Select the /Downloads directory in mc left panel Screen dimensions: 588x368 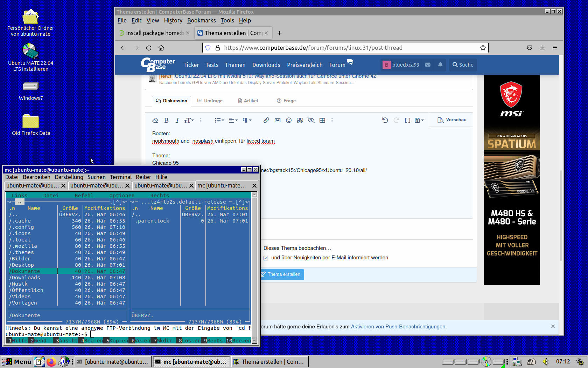[x=66, y=278]
